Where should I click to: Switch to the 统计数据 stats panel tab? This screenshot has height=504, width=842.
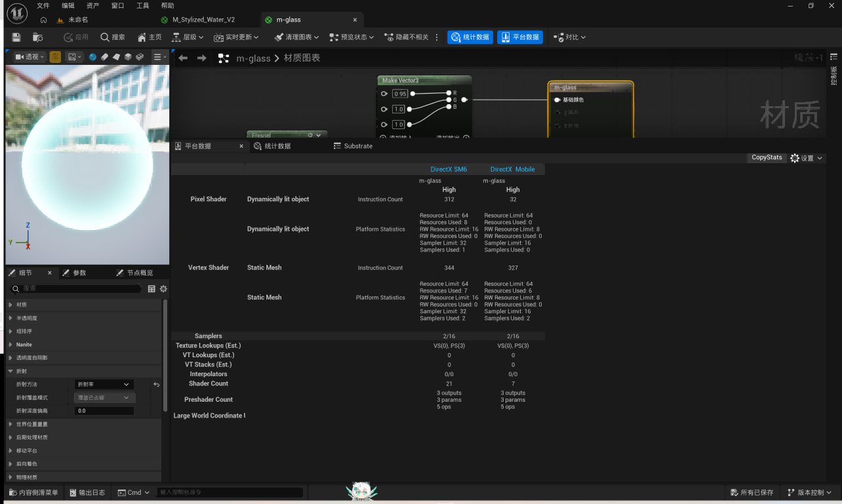[x=271, y=146]
